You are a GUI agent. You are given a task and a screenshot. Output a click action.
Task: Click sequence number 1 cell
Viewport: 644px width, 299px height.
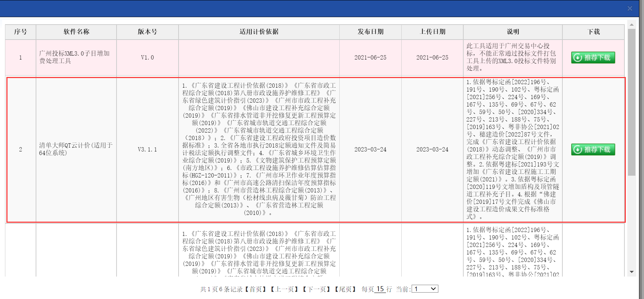(21, 57)
